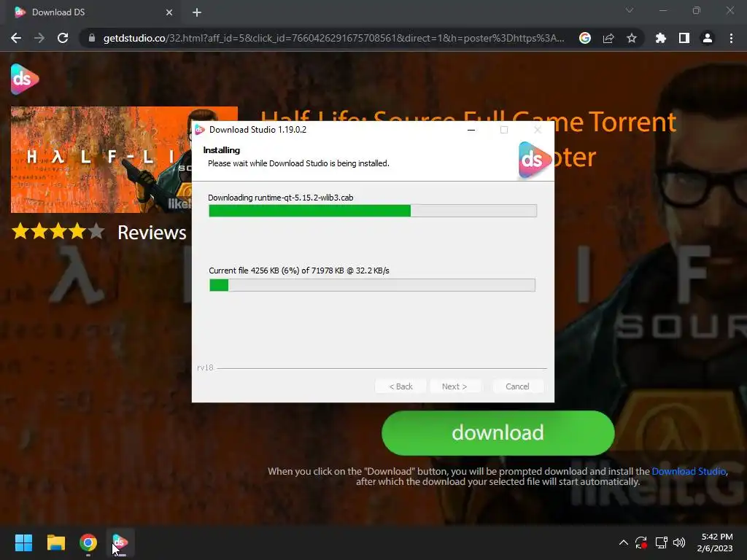Open the volume control
Image resolution: width=747 pixels, height=560 pixels.
pos(679,542)
